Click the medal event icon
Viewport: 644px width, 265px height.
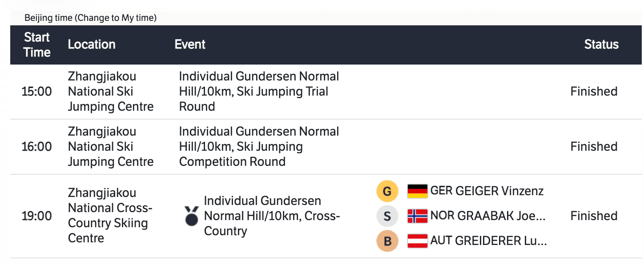(192, 216)
